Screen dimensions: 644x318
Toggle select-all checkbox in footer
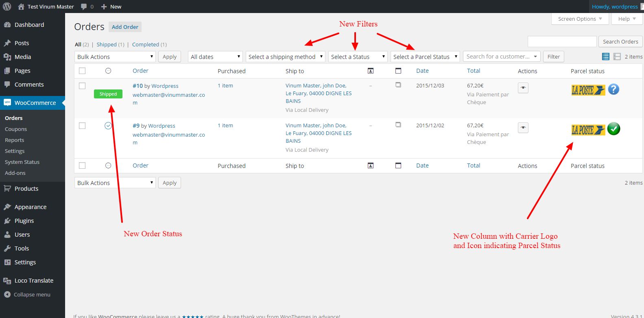(82, 166)
